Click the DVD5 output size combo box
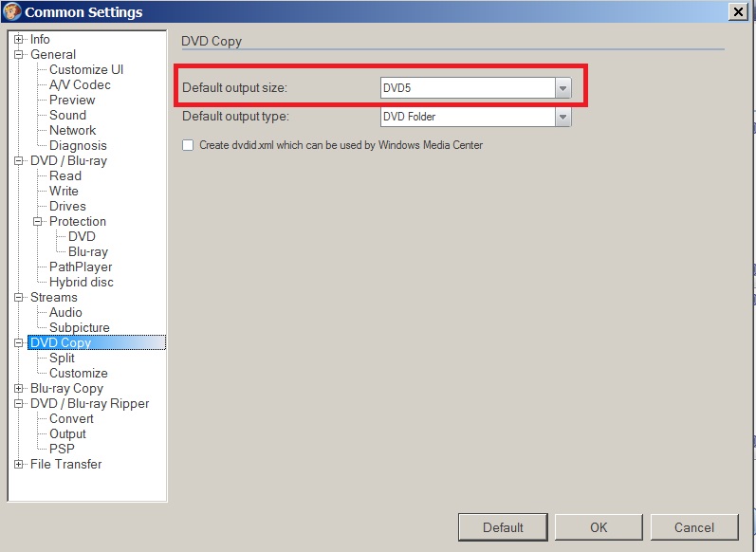Viewport: 756px width, 552px height. pyautogui.click(x=475, y=88)
